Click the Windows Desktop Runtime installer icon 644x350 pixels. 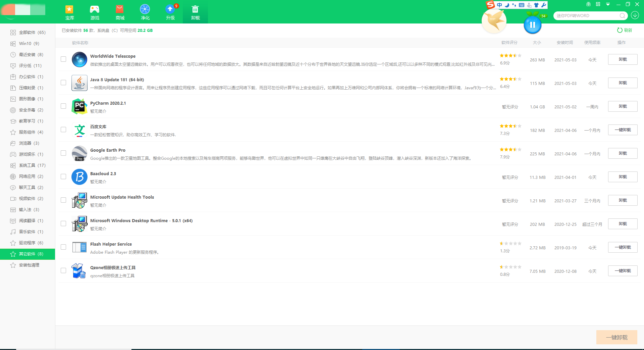pyautogui.click(x=79, y=224)
